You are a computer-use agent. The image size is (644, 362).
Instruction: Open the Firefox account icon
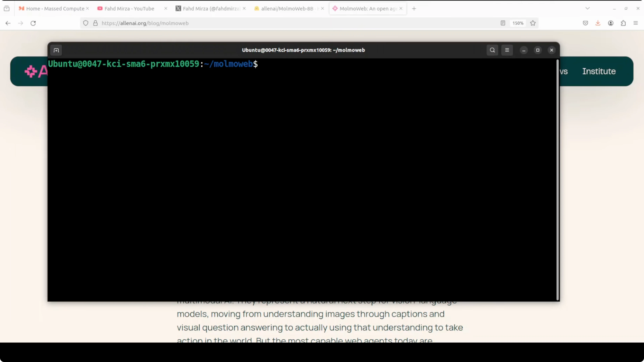611,23
